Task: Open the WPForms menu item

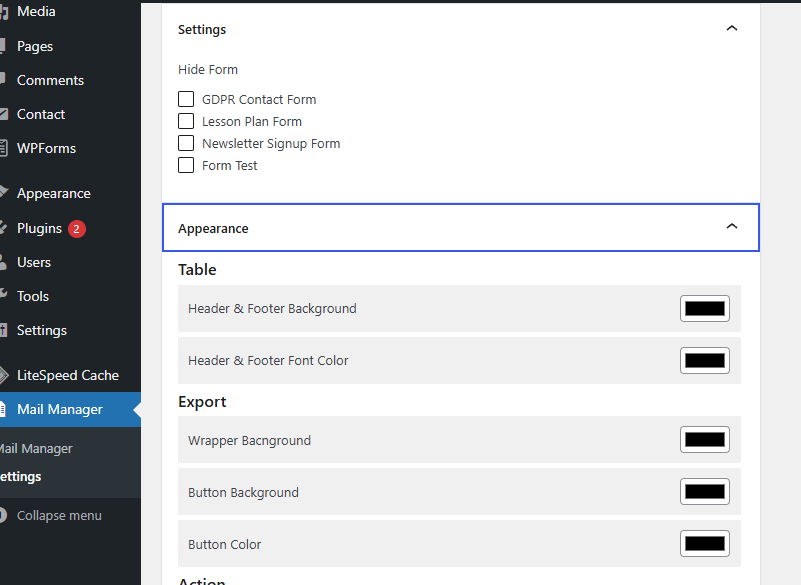Action: point(46,148)
